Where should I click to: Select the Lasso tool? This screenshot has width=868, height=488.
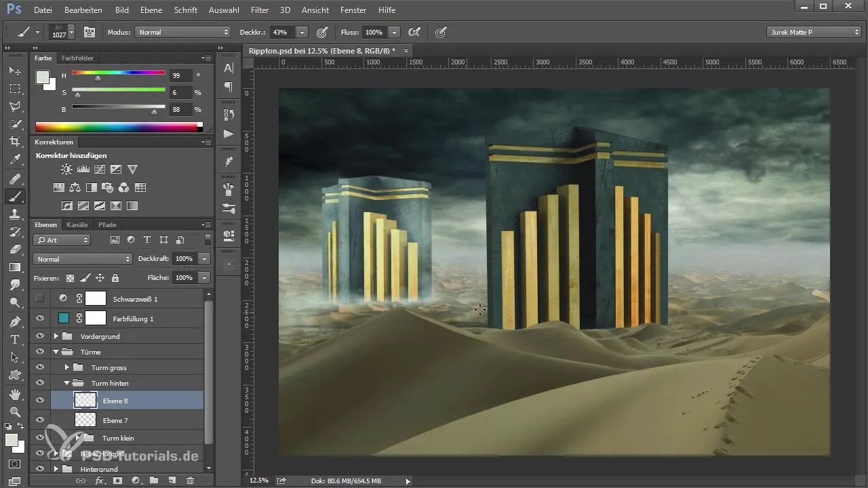pos(15,106)
